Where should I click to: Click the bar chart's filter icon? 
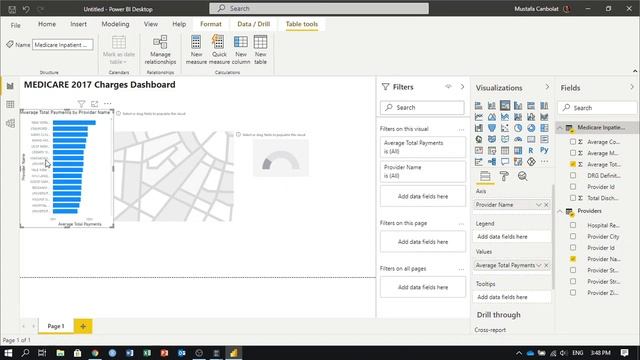[81, 104]
